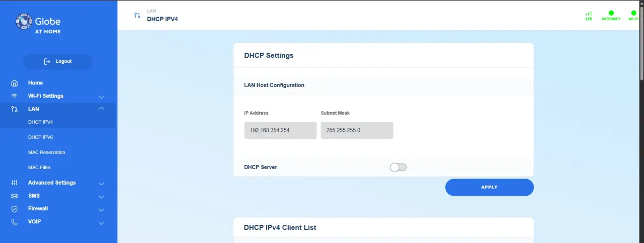Click the Wi-Fi Settings signal icon
The height and width of the screenshot is (243, 644).
[15, 96]
